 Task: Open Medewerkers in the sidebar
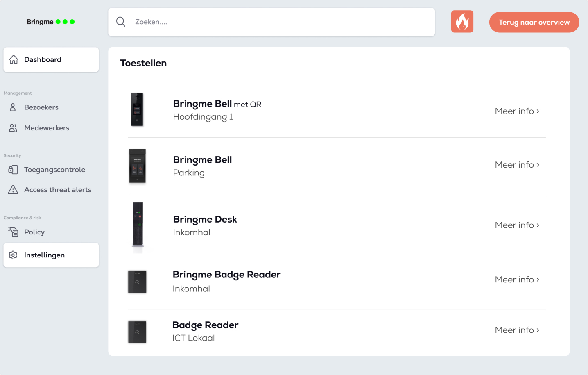(47, 128)
